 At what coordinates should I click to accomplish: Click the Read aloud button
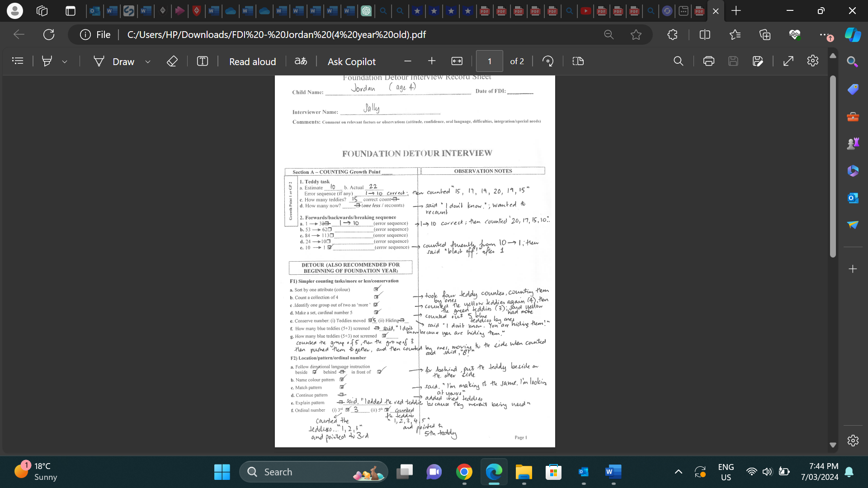(252, 61)
